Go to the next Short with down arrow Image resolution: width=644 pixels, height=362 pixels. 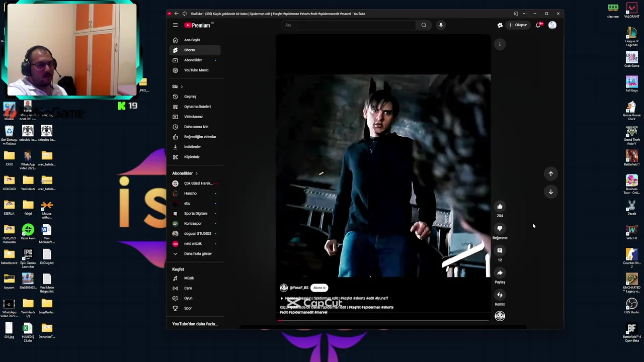tap(551, 192)
